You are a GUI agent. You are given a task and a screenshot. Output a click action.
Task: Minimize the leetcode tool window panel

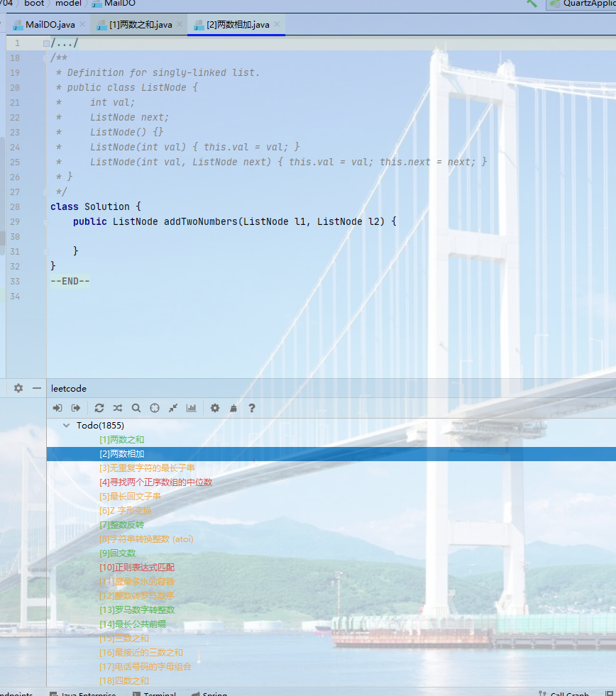pos(37,388)
